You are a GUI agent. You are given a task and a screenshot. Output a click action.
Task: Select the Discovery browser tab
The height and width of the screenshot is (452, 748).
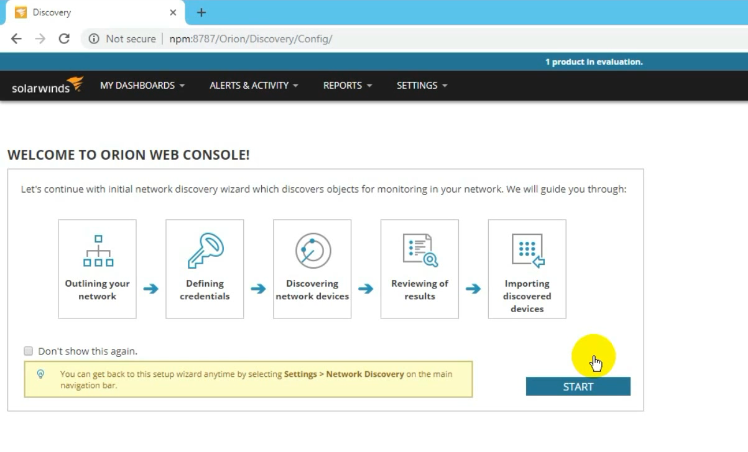[x=95, y=12]
